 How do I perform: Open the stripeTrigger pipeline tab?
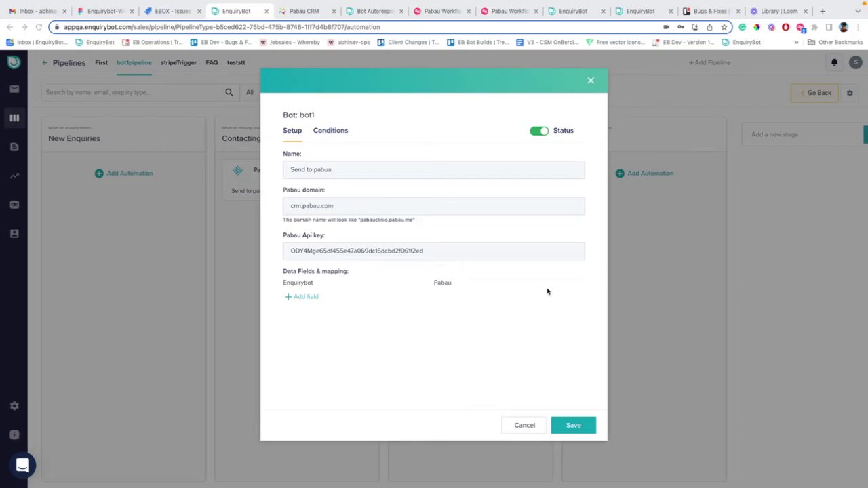pyautogui.click(x=178, y=62)
